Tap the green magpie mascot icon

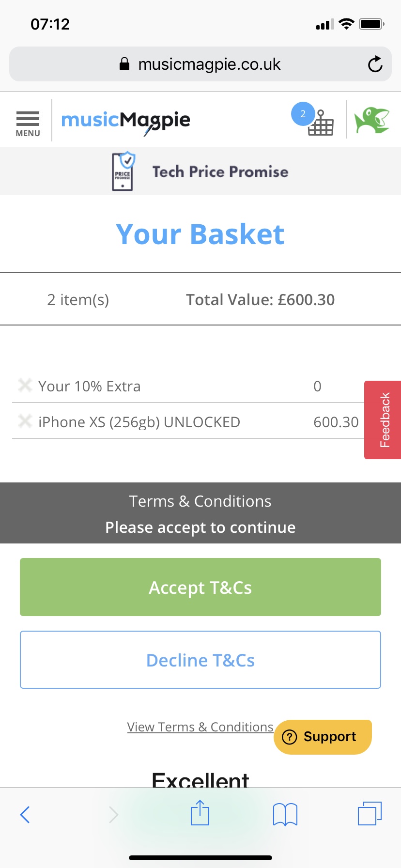[x=372, y=120]
